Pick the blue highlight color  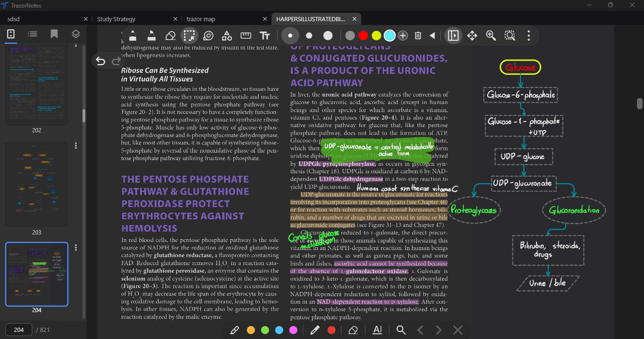tap(279, 330)
